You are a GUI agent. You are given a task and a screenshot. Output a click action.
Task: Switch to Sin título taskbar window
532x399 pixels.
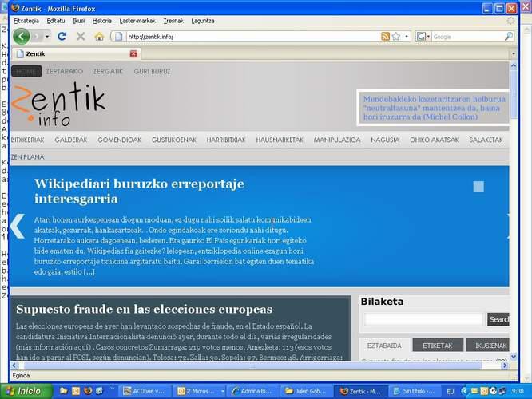point(415,391)
